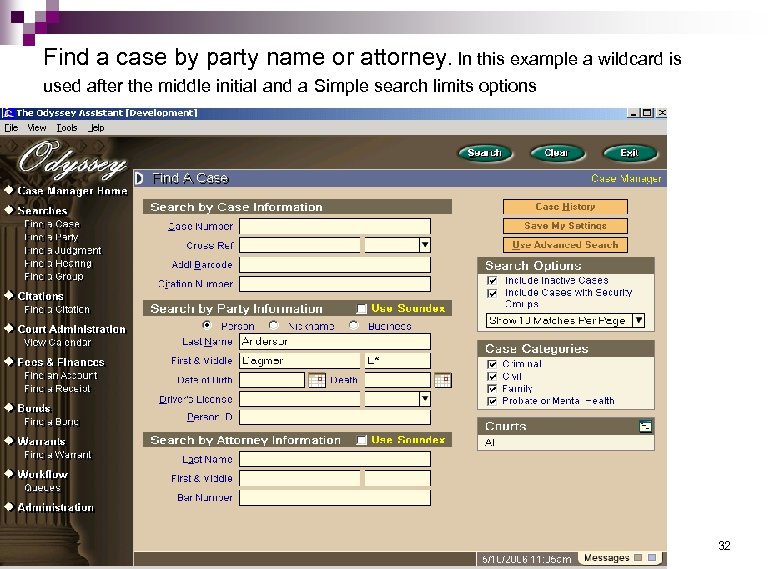Click the Save My Settings button
Viewport: 778px width, 569px height.
[x=565, y=226]
